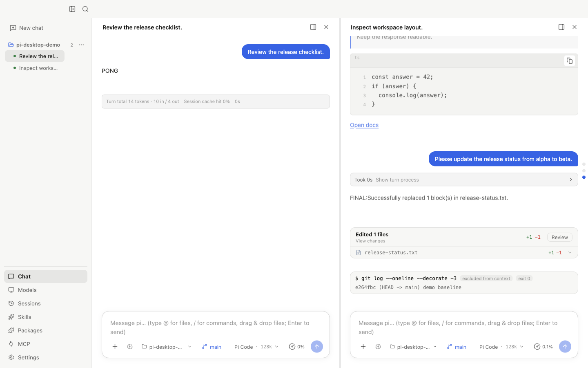The width and height of the screenshot is (588, 368).
Task: Click the release-status.txt file icon
Action: pos(359,253)
